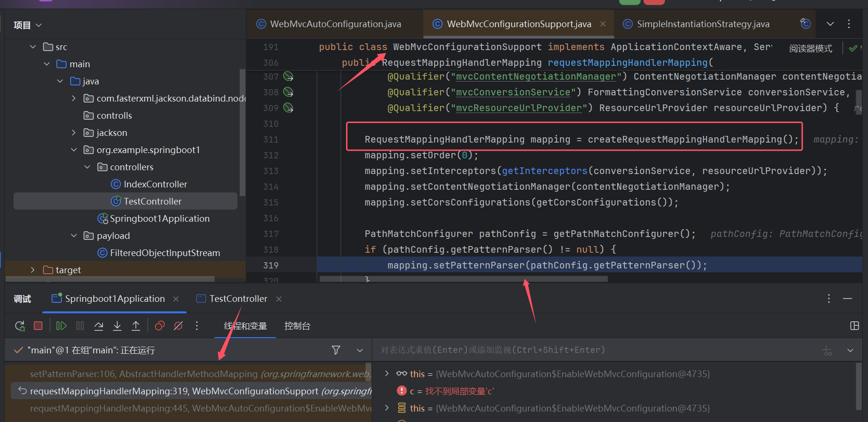This screenshot has width=868, height=422.
Task: Open SimpleInstantiationStrategy.java editor tab
Action: click(x=703, y=24)
